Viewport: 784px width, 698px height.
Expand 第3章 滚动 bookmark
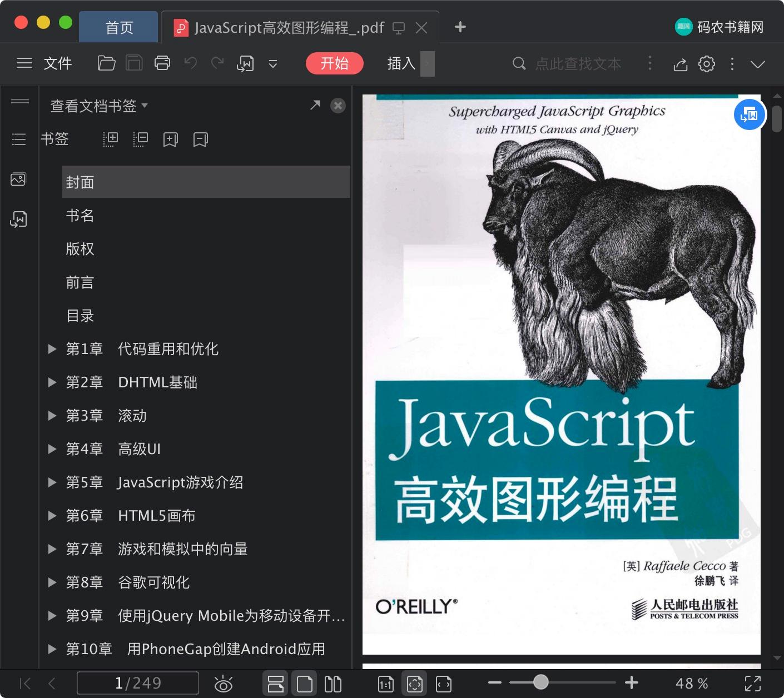(52, 416)
